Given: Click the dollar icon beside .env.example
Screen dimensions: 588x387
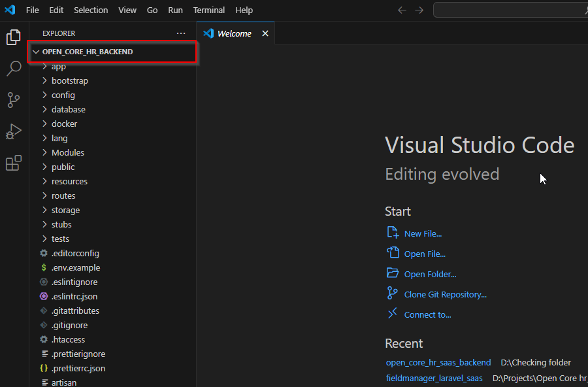Looking at the screenshot, I should (x=44, y=267).
